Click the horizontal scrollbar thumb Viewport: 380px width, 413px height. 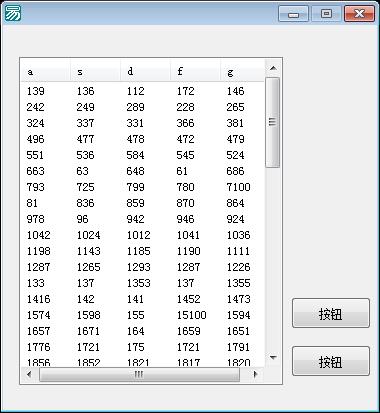[x=139, y=375]
